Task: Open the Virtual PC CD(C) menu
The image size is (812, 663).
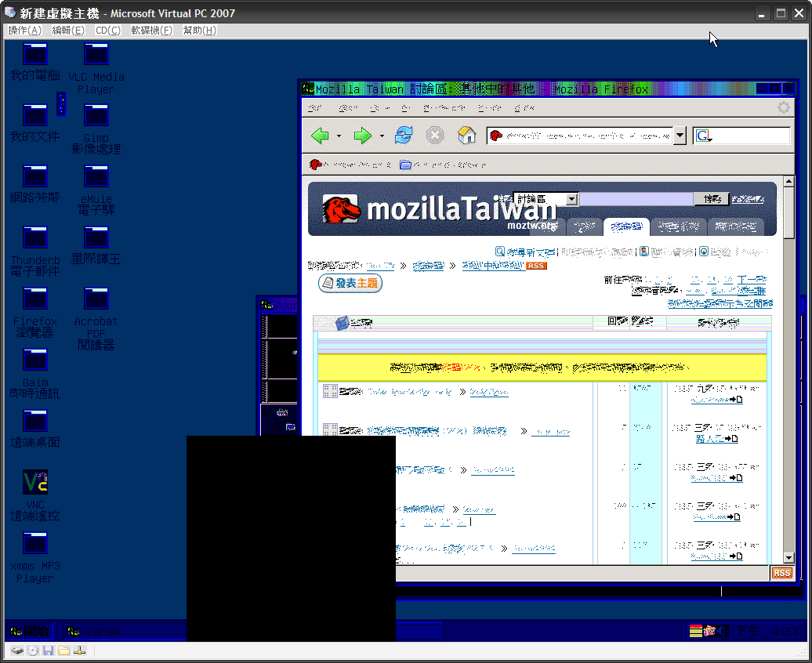Action: (107, 31)
